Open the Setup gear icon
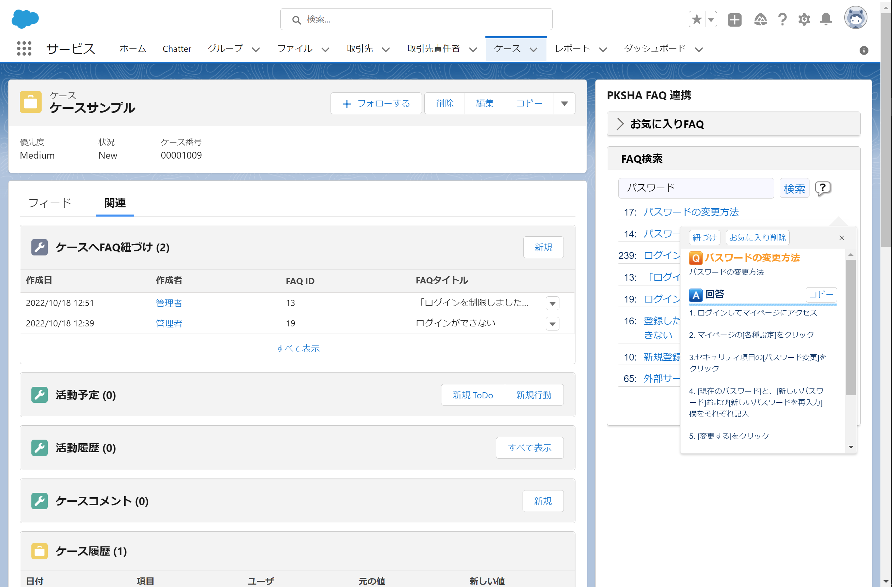 (x=804, y=19)
